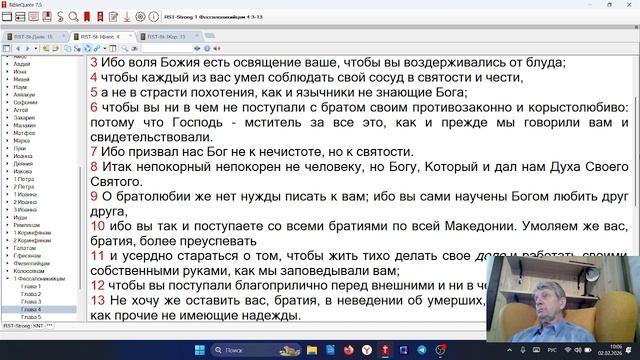Open the history dropdown arrow beside navigation arrows

(x=36, y=49)
